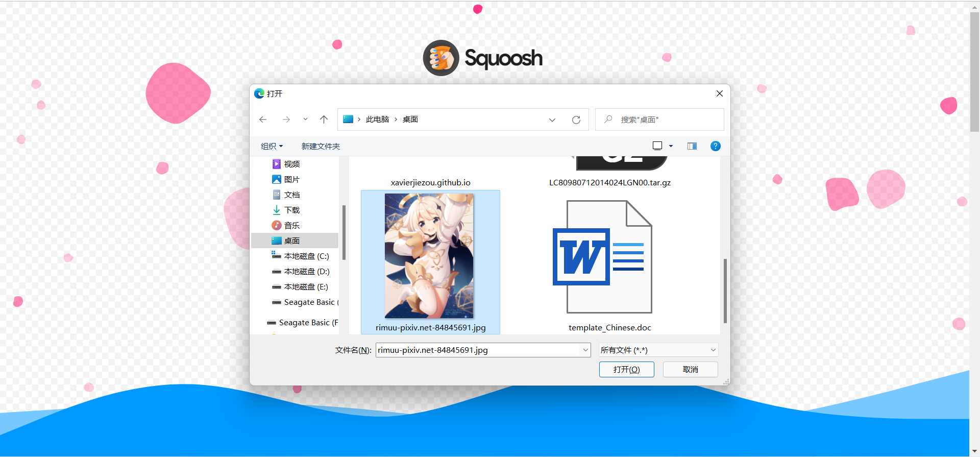This screenshot has height=457, width=980.
Task: Open the view options dropdown arrow
Action: [671, 146]
